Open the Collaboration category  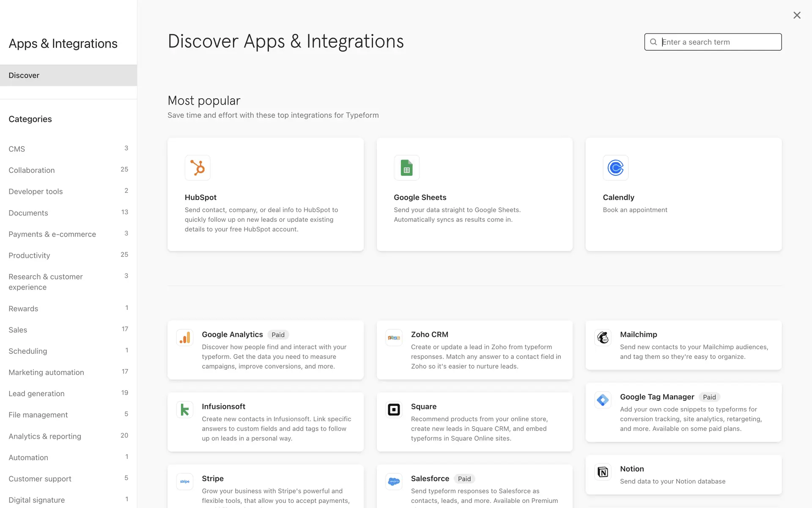coord(32,170)
